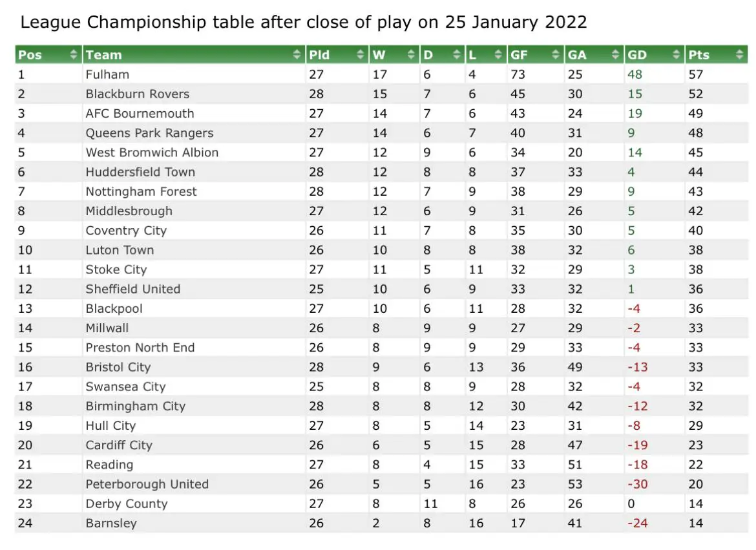Click the Pts header label
Viewport: 756px width, 550px height.
(x=698, y=54)
